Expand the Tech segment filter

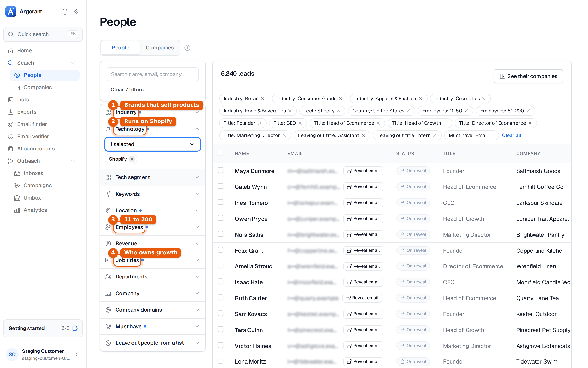pos(153,177)
